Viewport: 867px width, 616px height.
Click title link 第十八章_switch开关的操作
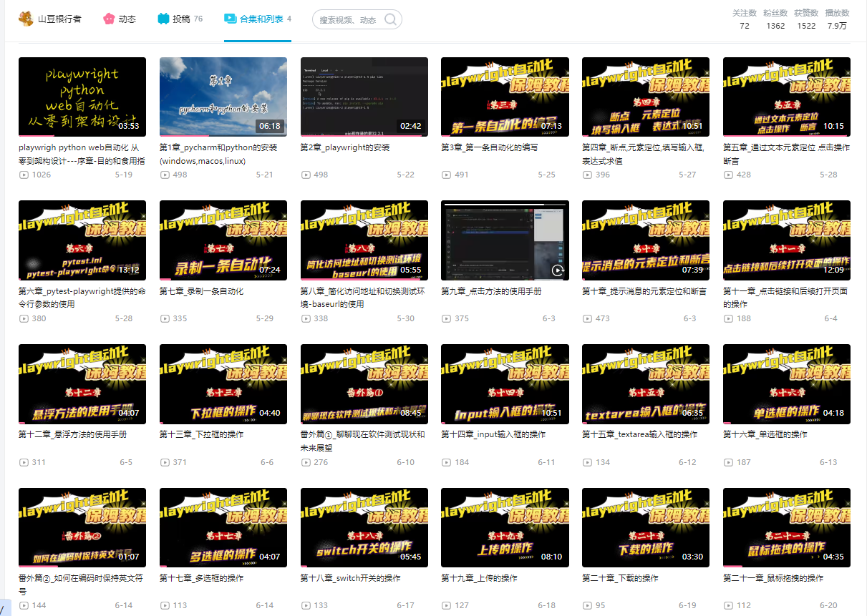[x=351, y=578]
